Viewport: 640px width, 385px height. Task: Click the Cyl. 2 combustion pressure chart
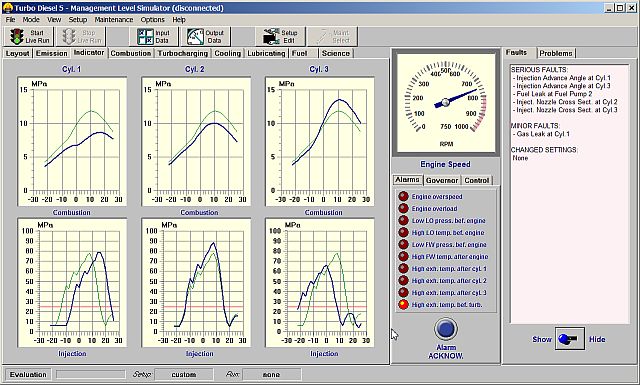click(196, 141)
